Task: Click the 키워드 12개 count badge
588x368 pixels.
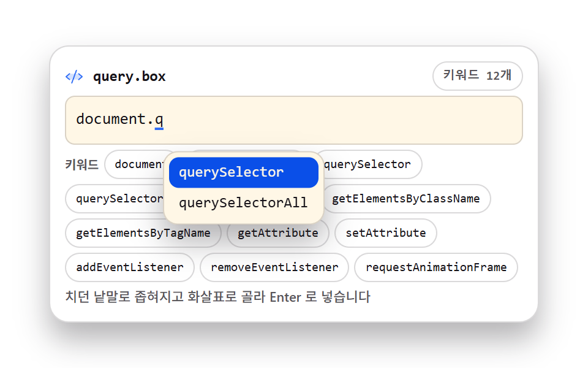Action: [x=477, y=76]
